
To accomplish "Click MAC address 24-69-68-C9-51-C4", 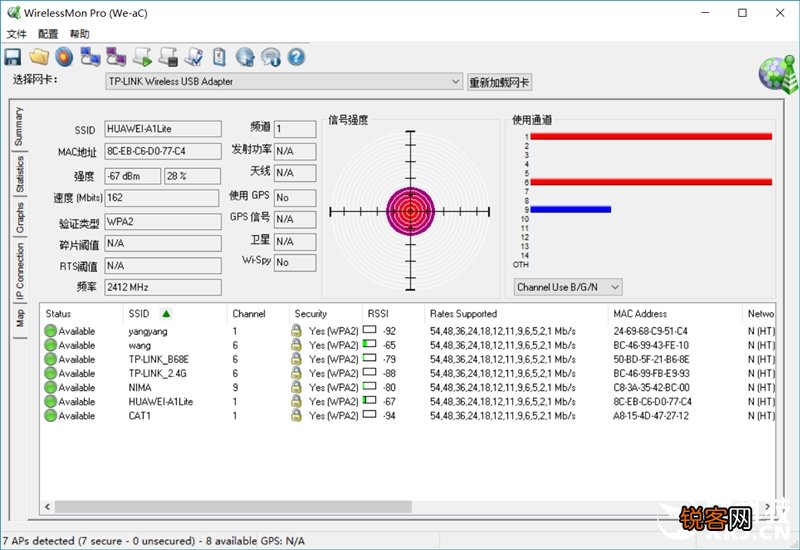I will point(650,331).
